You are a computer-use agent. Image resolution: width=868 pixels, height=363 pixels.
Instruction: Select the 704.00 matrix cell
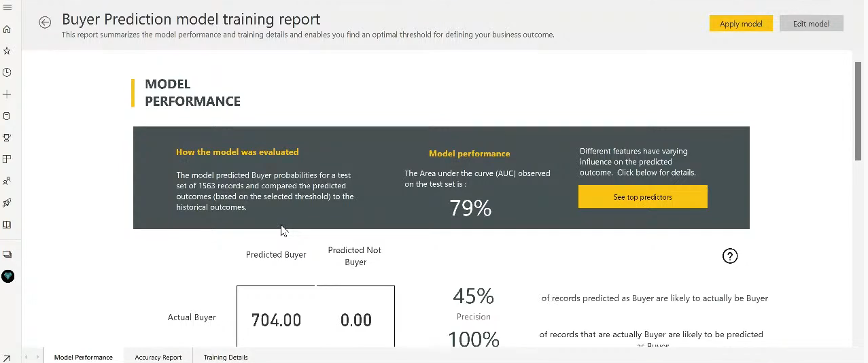coord(276,320)
